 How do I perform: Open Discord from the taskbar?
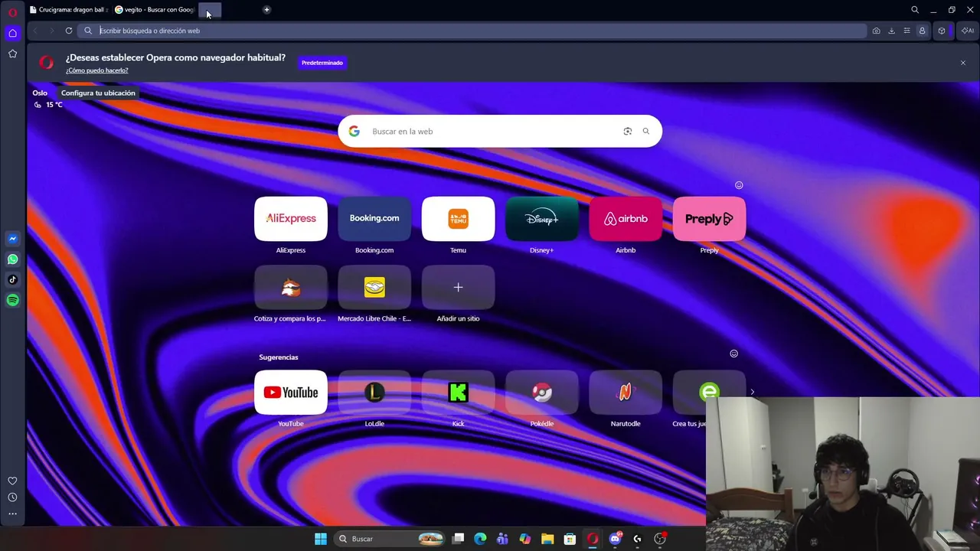(x=615, y=539)
